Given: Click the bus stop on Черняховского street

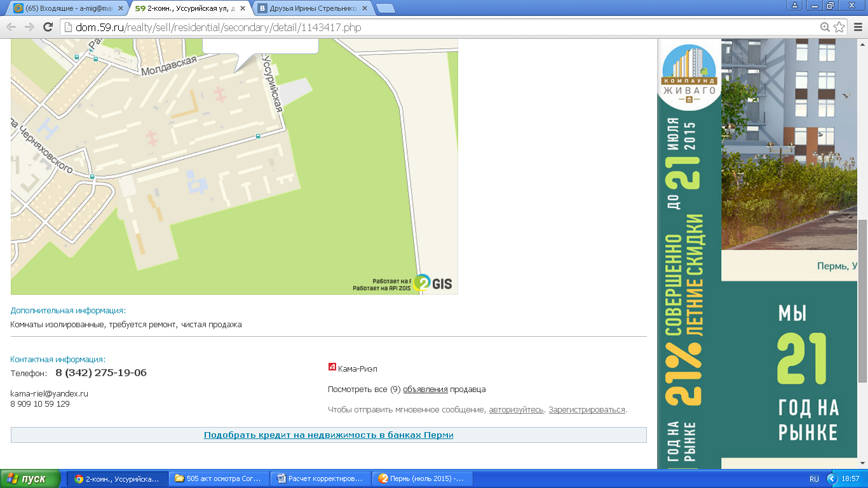Looking at the screenshot, I should coord(92,177).
